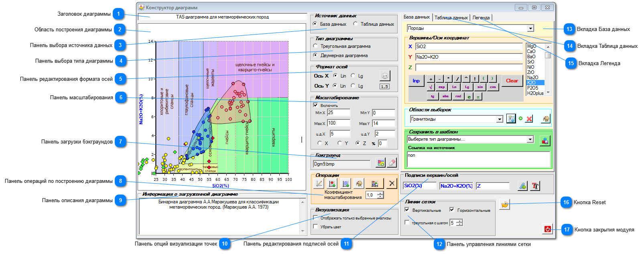Click the Ln function key
The image size is (644, 254).
454,87
